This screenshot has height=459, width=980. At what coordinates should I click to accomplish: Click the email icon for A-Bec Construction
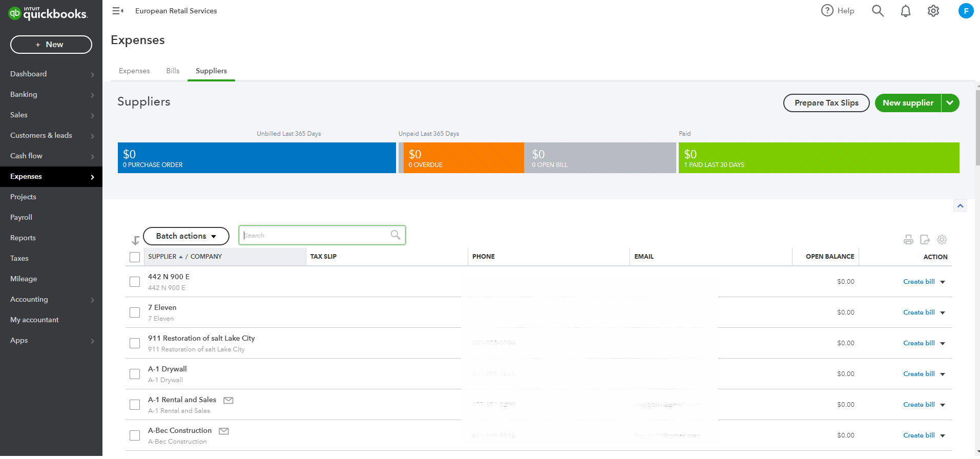click(224, 431)
